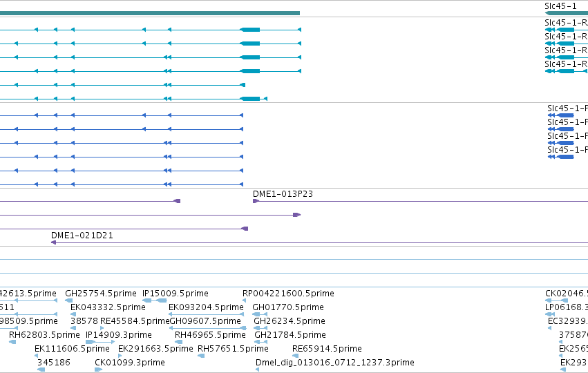Image resolution: width=588 pixels, height=373 pixels.
Task: Select the RH57651.5prime EST label
Action: click(x=233, y=349)
